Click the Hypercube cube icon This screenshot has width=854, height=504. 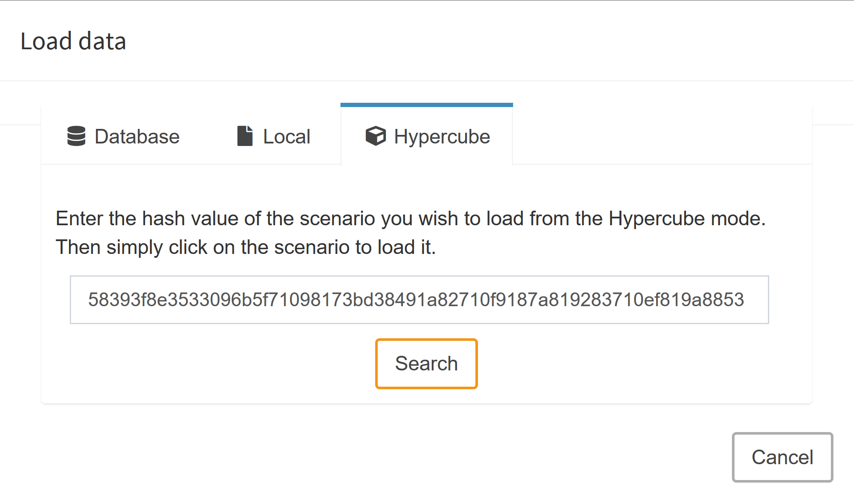point(376,136)
